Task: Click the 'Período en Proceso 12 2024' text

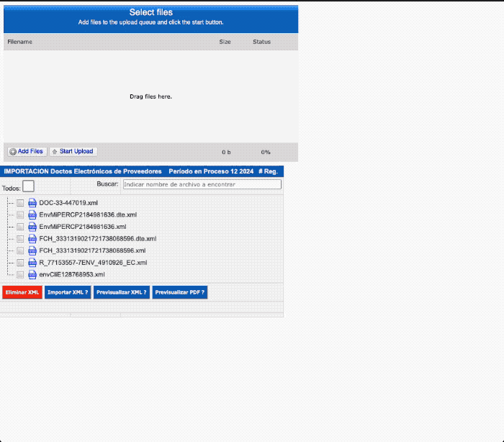Action: (211, 171)
